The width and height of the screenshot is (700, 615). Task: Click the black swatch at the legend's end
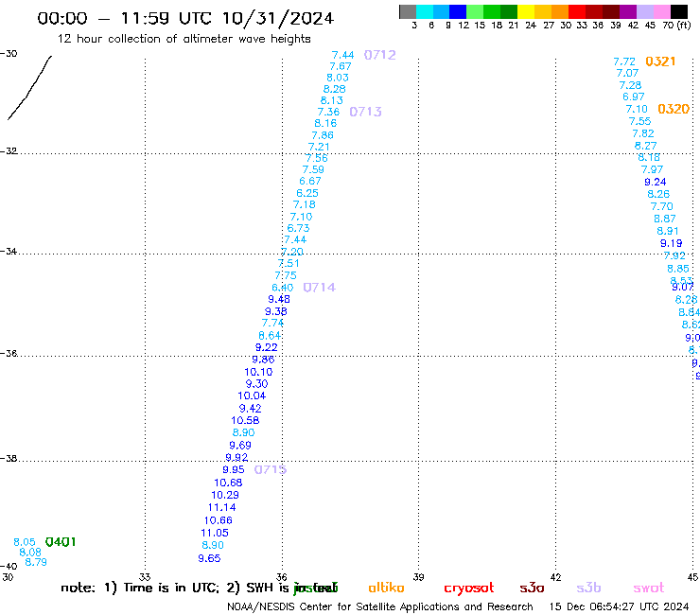(679, 11)
